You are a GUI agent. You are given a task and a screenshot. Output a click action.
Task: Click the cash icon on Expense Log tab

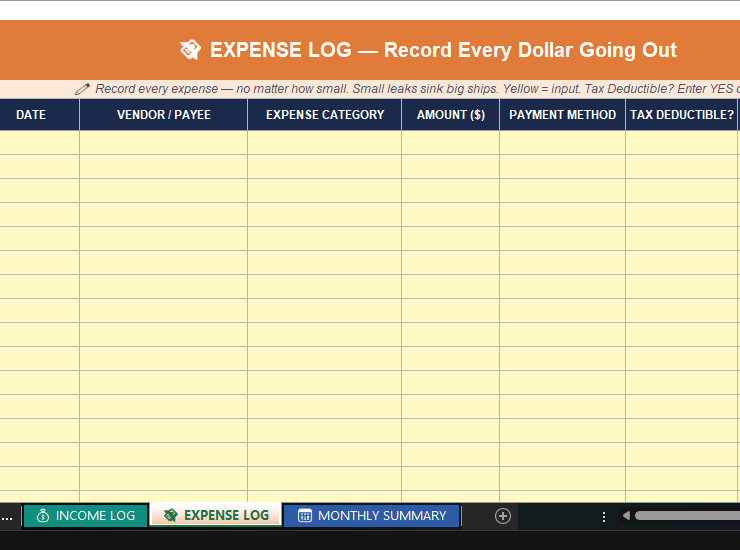click(170, 515)
